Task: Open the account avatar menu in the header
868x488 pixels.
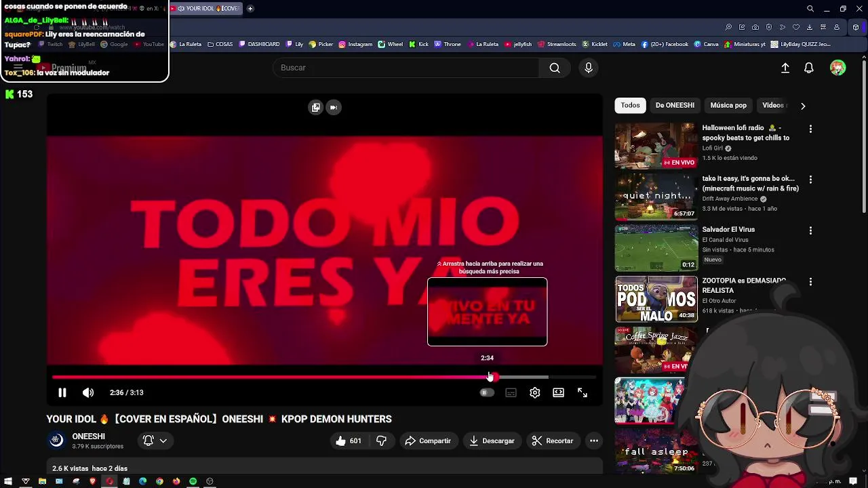Action: (838, 68)
